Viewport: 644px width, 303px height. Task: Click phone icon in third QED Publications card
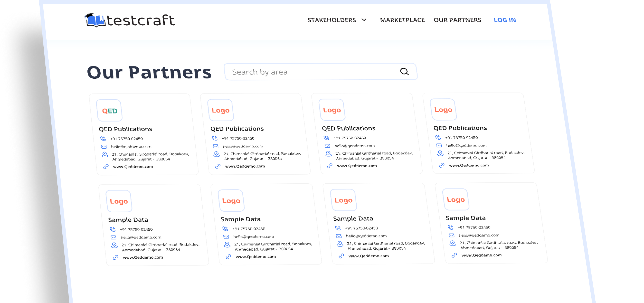click(x=326, y=138)
